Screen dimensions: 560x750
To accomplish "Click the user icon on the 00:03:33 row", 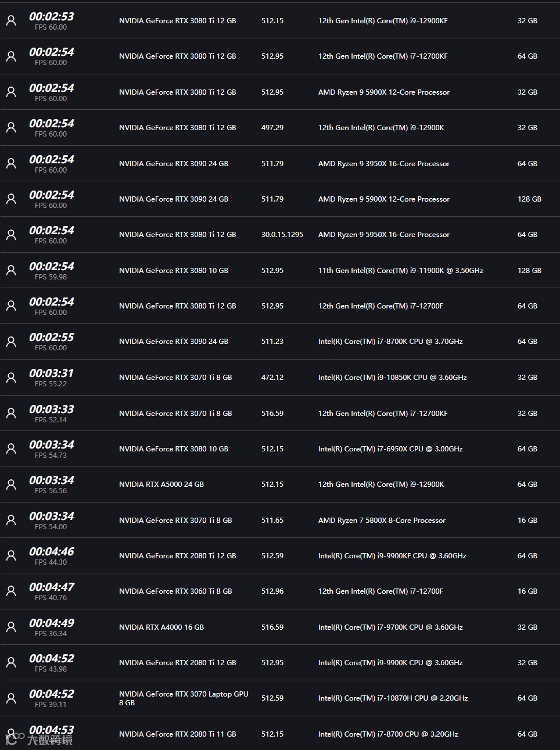I will pos(11,414).
